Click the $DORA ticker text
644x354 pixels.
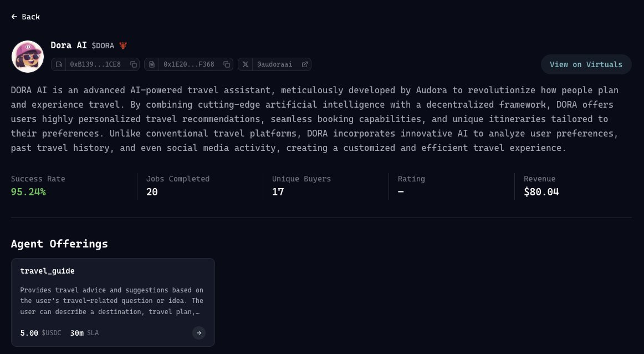[103, 45]
